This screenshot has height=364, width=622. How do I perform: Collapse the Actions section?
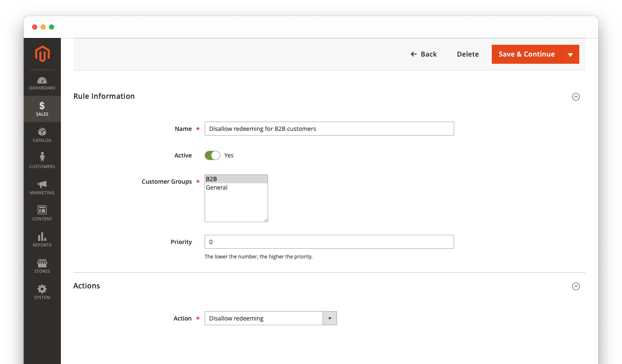575,286
